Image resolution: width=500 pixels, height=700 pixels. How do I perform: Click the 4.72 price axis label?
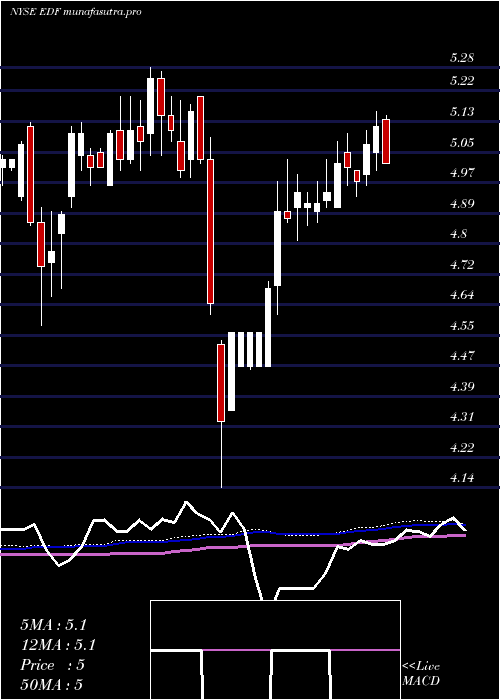click(x=462, y=265)
